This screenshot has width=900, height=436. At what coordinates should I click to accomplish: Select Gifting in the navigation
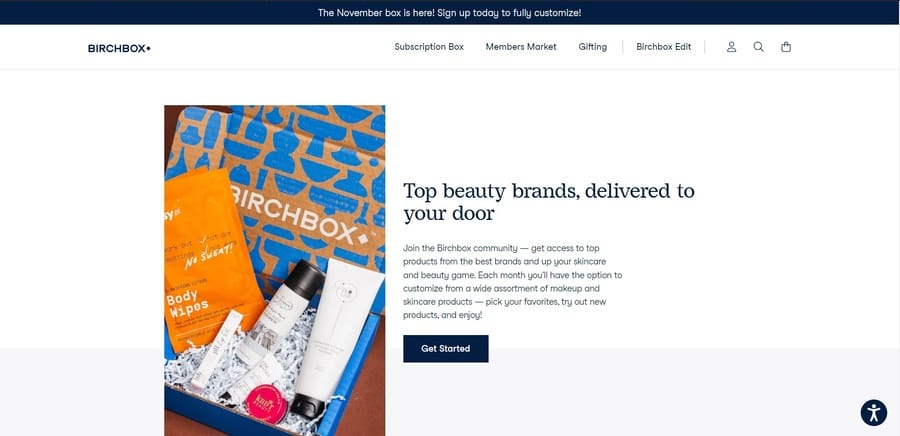(x=592, y=47)
